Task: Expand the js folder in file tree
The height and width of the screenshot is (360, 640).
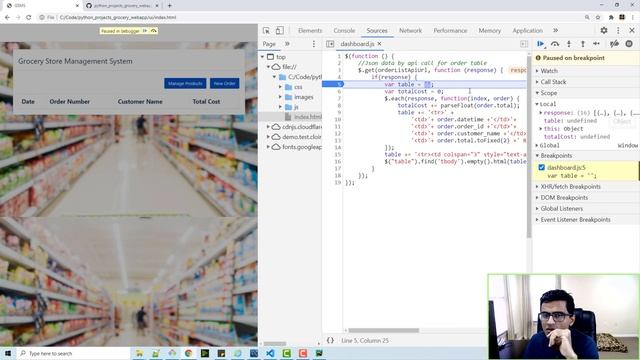Action: tap(280, 107)
